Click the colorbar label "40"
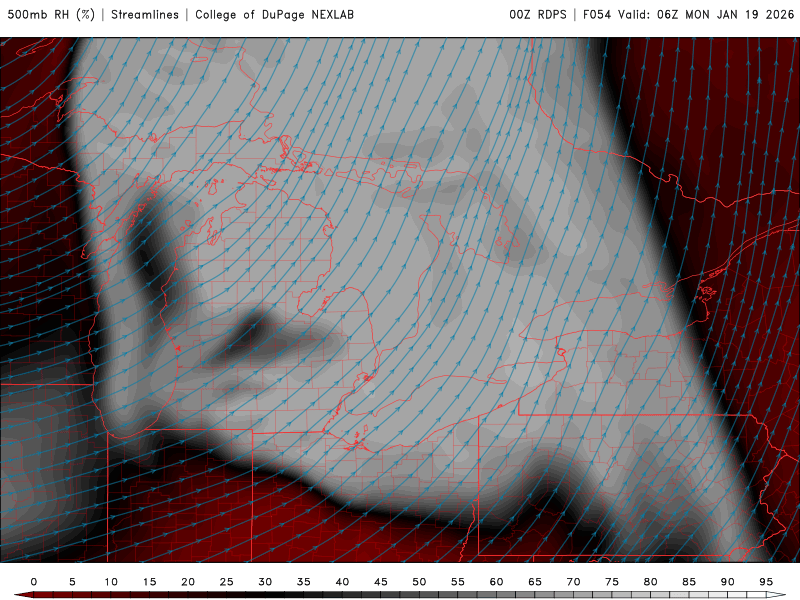 [342, 582]
